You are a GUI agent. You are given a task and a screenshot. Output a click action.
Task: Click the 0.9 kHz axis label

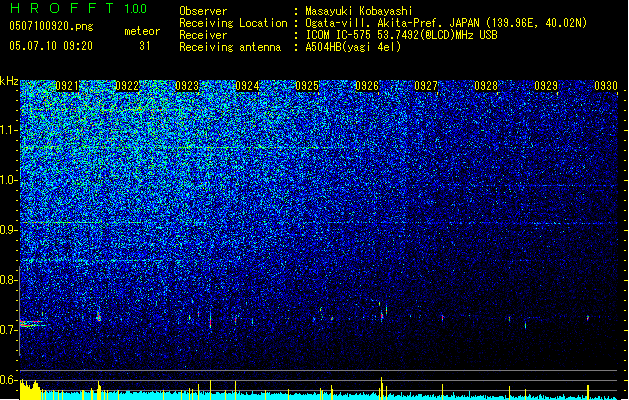point(9,230)
